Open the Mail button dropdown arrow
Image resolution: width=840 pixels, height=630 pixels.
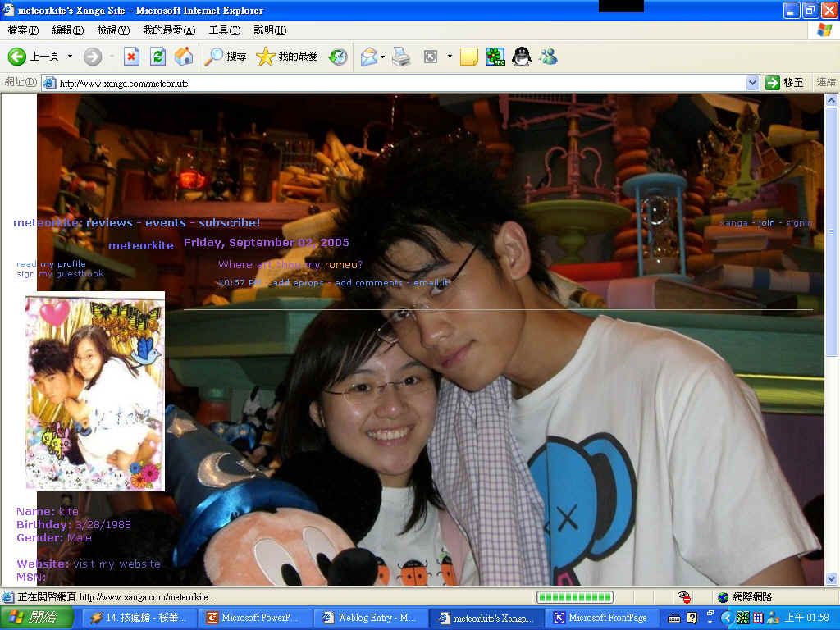(x=382, y=57)
